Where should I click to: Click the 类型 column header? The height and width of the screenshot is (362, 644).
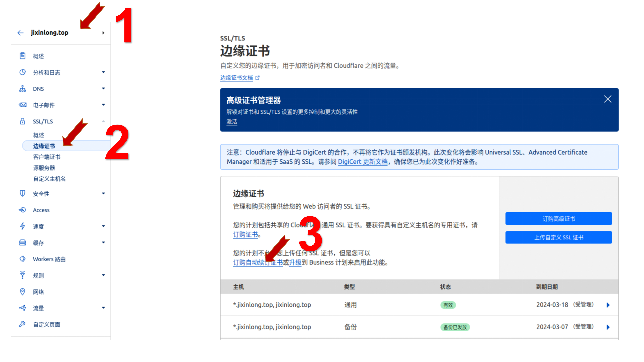[x=350, y=287]
